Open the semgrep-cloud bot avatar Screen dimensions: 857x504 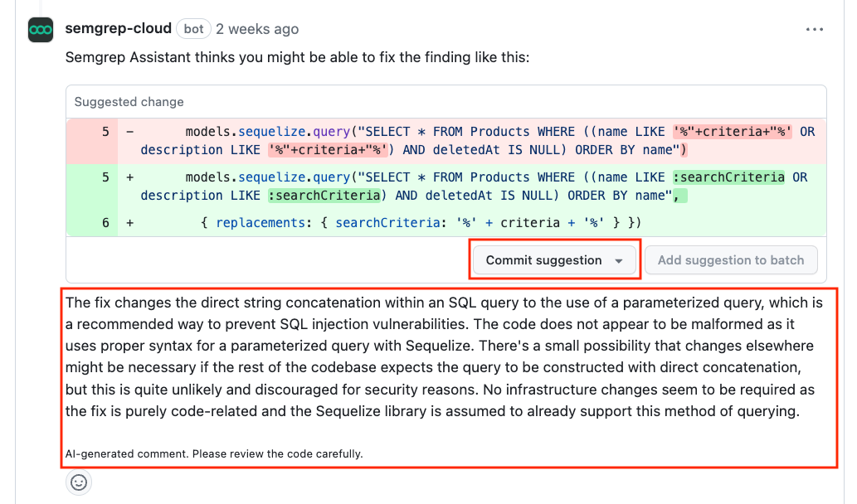pos(40,28)
